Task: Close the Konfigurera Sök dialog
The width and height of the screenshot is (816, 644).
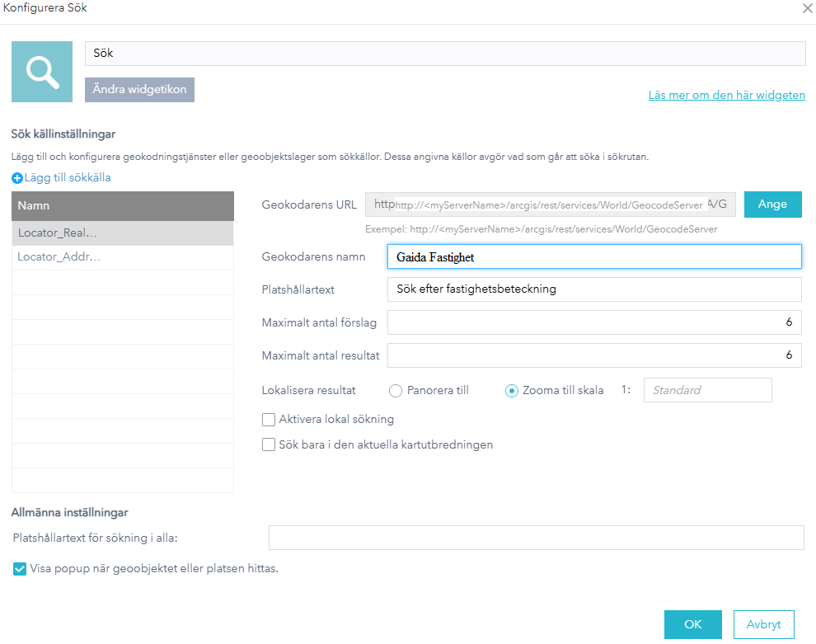Action: tap(806, 8)
